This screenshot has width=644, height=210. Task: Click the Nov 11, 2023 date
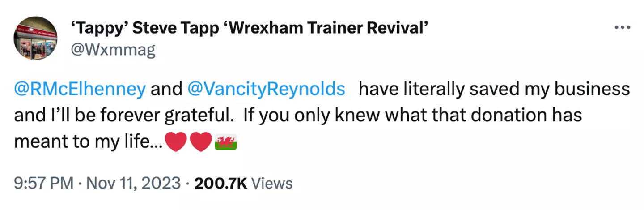tap(131, 183)
